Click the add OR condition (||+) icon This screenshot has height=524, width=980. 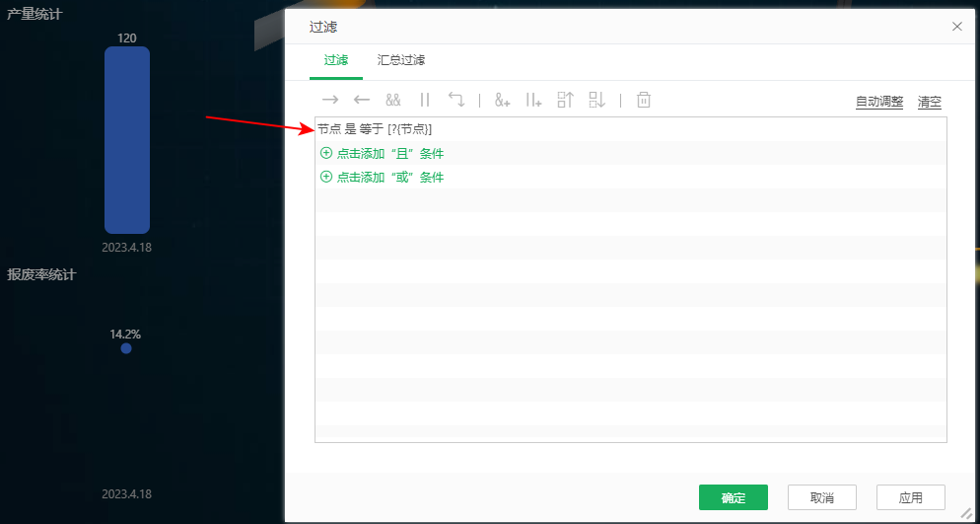coord(534,100)
